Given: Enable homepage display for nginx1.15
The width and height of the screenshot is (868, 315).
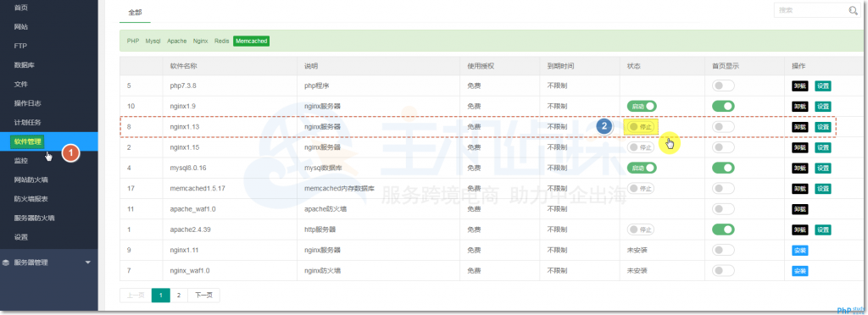Looking at the screenshot, I should tap(723, 147).
